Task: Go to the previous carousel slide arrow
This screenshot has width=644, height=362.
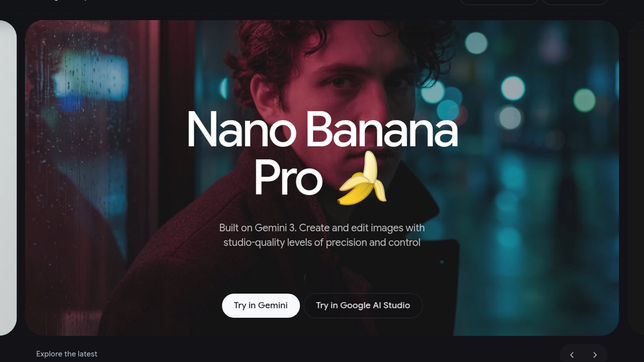Action: click(x=572, y=355)
